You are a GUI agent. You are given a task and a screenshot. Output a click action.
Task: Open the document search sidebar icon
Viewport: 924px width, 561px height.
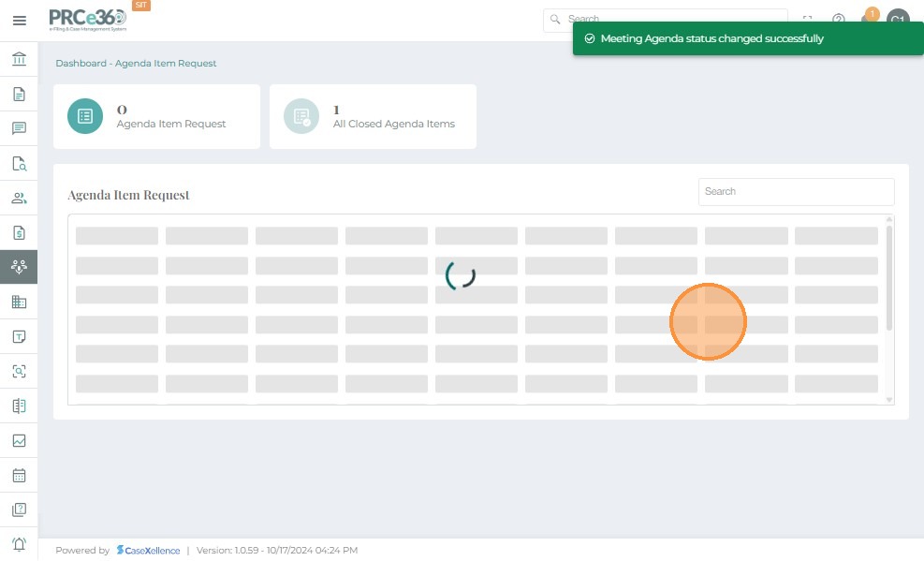tap(19, 164)
